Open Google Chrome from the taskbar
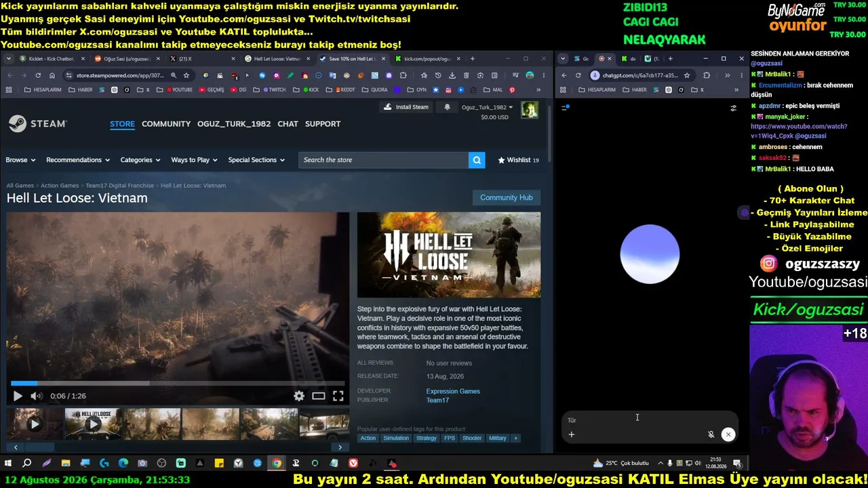This screenshot has height=488, width=868. (x=277, y=464)
